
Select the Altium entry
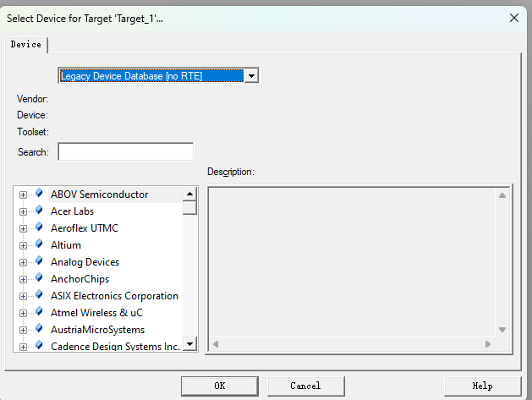[x=66, y=245]
